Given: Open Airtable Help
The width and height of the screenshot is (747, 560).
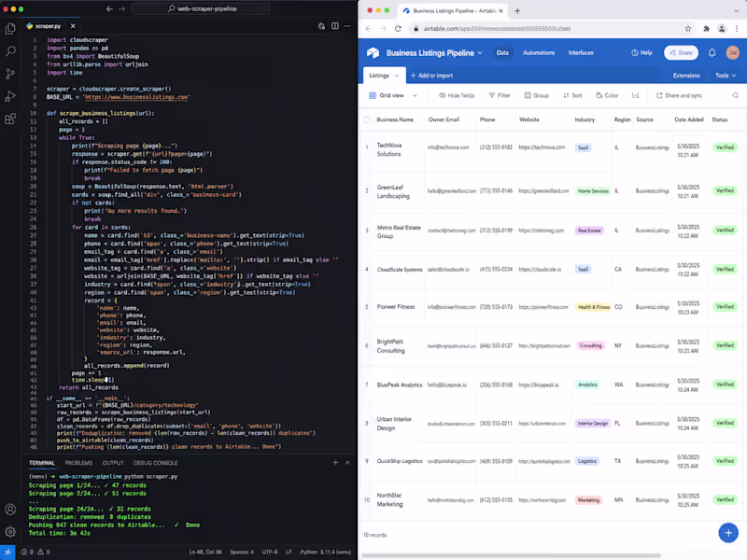Looking at the screenshot, I should tap(641, 53).
